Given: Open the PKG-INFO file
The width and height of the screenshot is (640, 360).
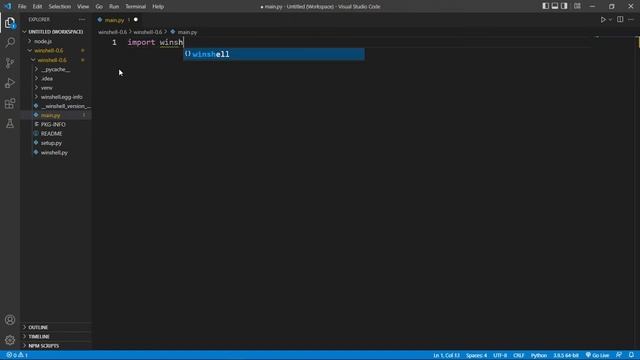Looking at the screenshot, I should click(53, 124).
